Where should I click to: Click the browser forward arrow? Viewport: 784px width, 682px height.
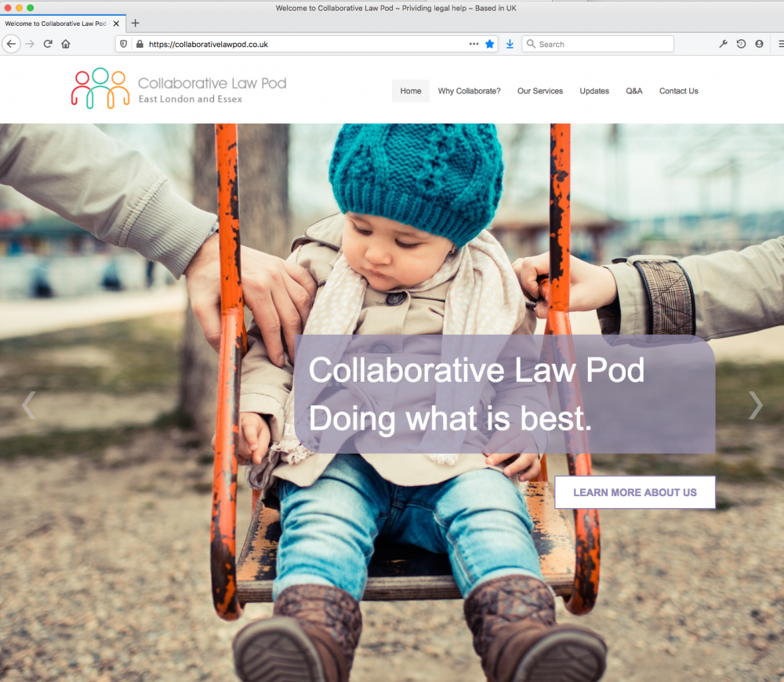30,44
